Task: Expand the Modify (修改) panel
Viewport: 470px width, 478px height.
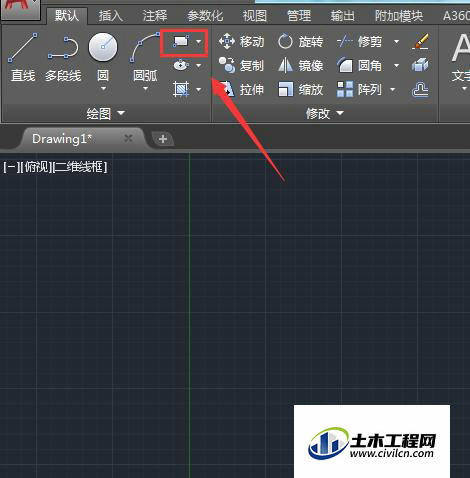Action: [325, 113]
